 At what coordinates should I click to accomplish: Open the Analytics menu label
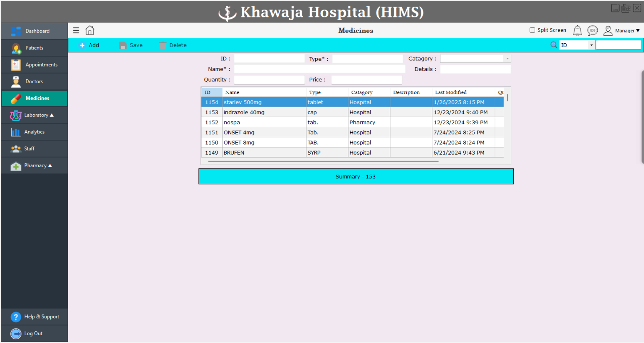tap(34, 132)
